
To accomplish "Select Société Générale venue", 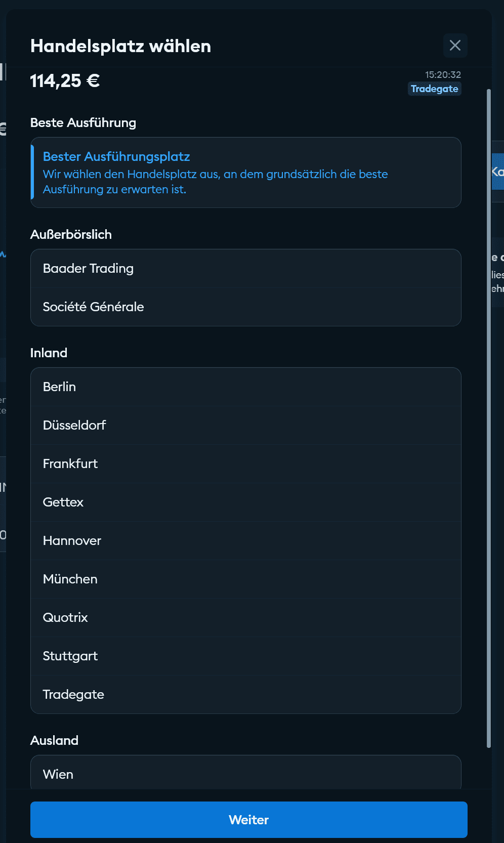I will pos(245,307).
